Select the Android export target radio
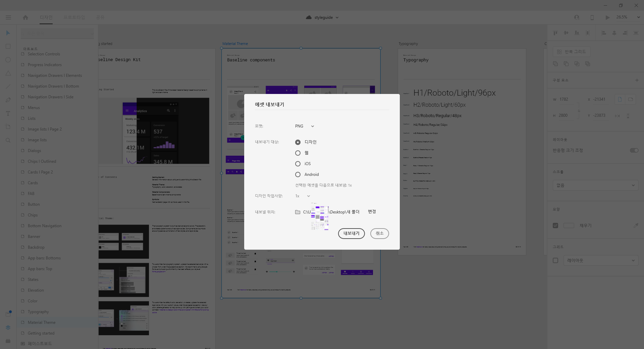 coord(298,174)
